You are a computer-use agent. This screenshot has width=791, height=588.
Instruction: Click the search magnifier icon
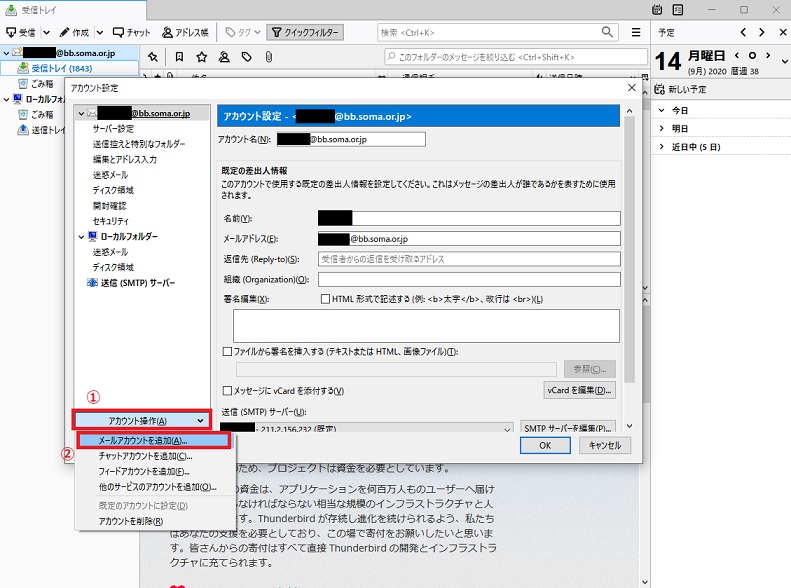[608, 32]
